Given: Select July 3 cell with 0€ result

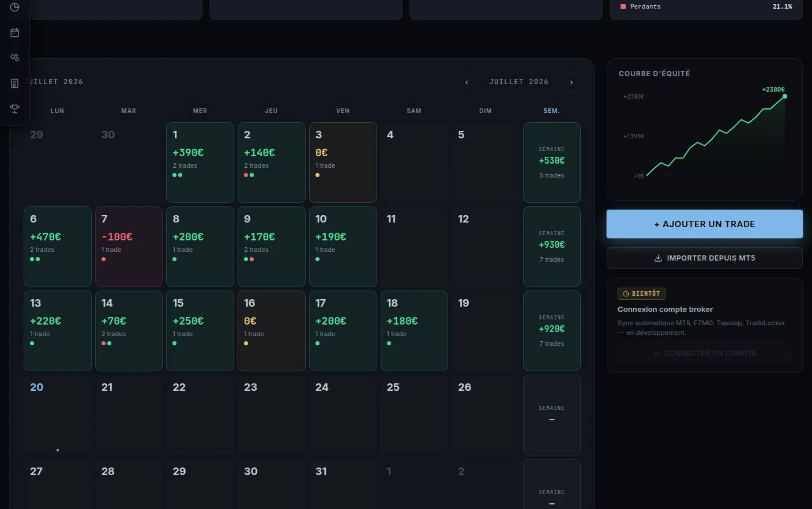Looking at the screenshot, I should coord(343,163).
